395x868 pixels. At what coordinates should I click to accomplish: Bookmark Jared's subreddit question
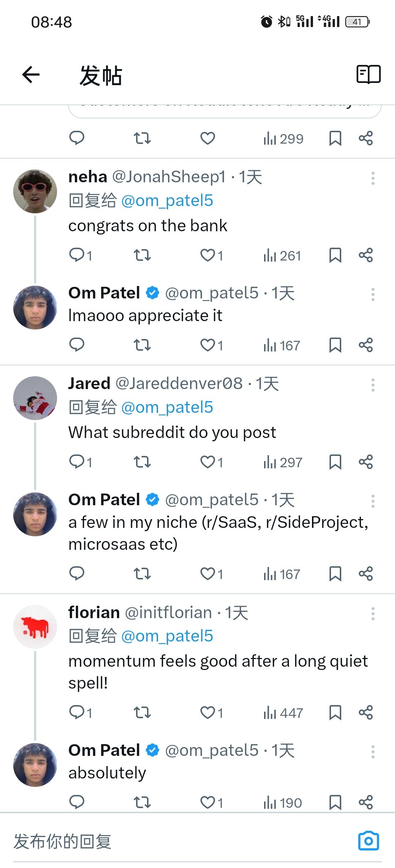point(335,462)
